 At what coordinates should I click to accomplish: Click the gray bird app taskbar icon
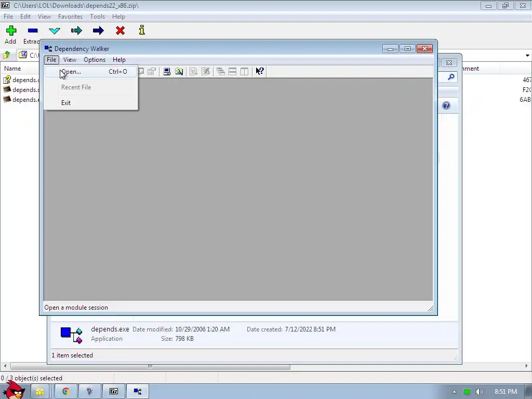pos(89,392)
